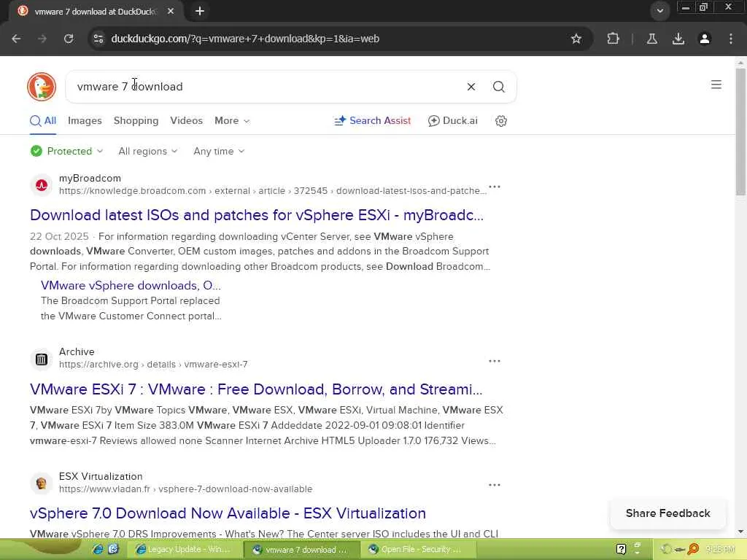
Task: Expand the More search categories
Action: click(x=232, y=121)
